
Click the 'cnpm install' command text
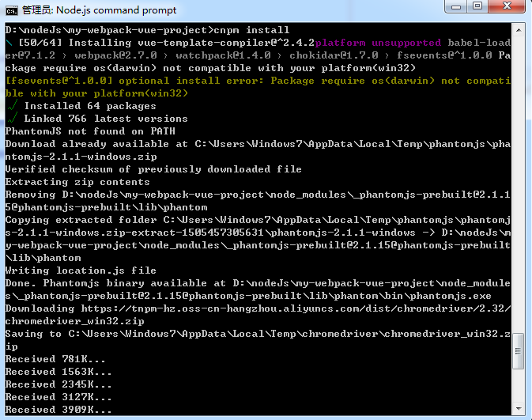pyautogui.click(x=251, y=30)
